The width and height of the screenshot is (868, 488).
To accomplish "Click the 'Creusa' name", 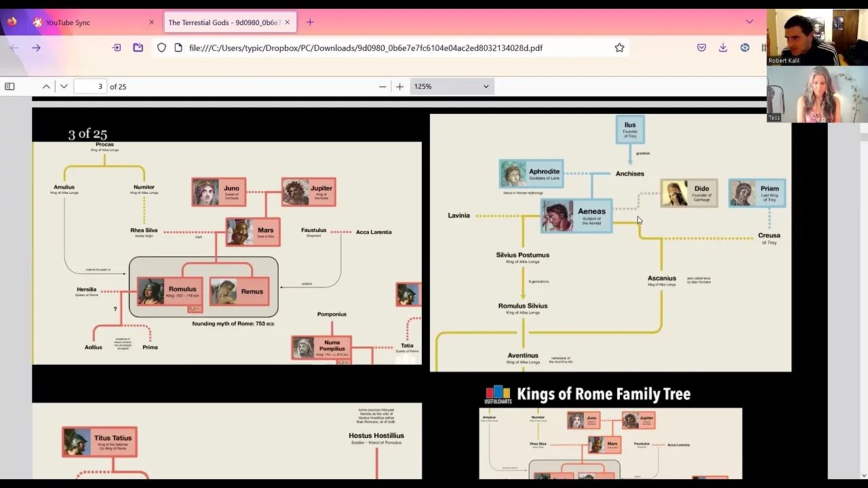I will pyautogui.click(x=769, y=235).
